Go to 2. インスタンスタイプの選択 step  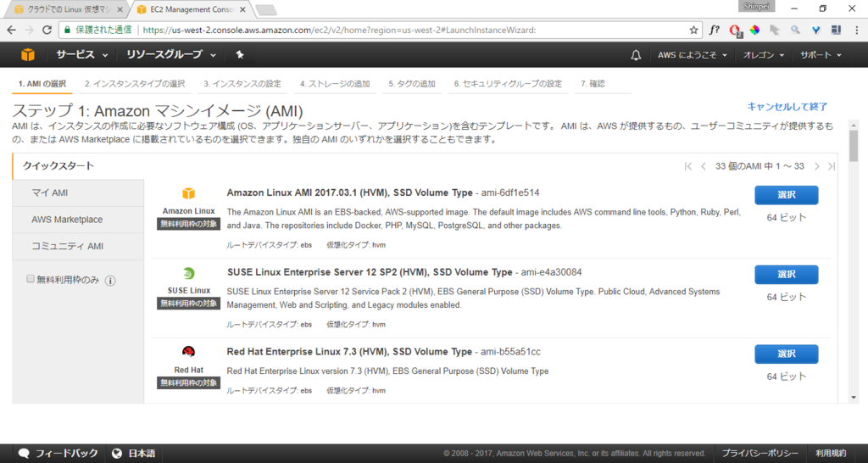tap(135, 84)
